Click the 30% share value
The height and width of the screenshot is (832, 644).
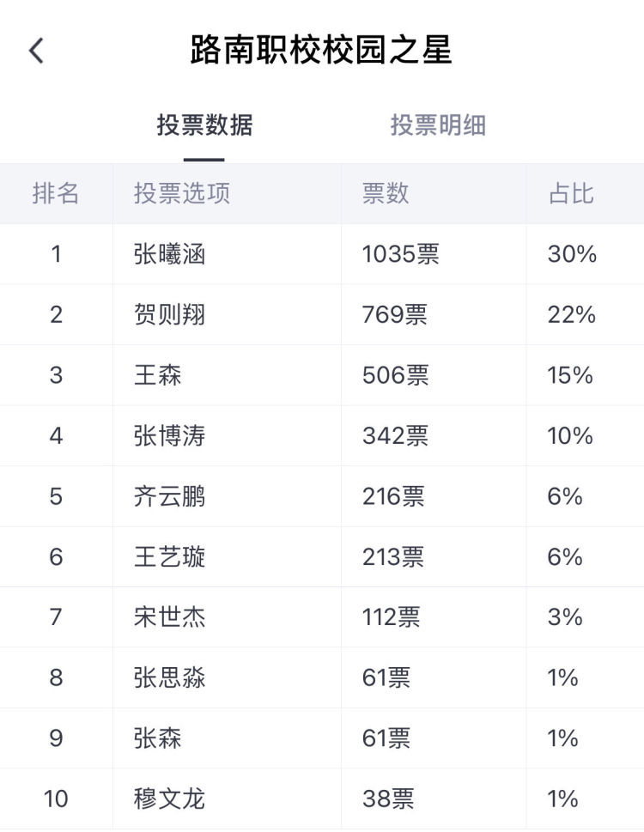coord(572,254)
